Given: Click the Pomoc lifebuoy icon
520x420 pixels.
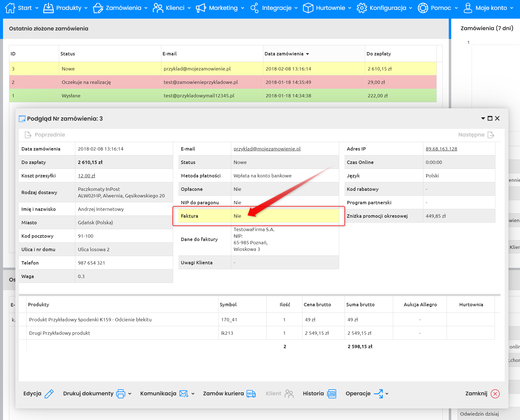Looking at the screenshot, I should click(x=423, y=8).
